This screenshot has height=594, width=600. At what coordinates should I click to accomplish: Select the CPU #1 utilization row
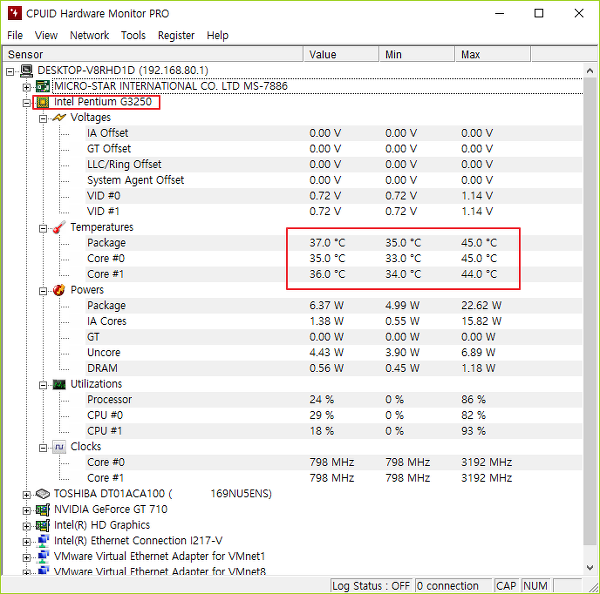333,431
